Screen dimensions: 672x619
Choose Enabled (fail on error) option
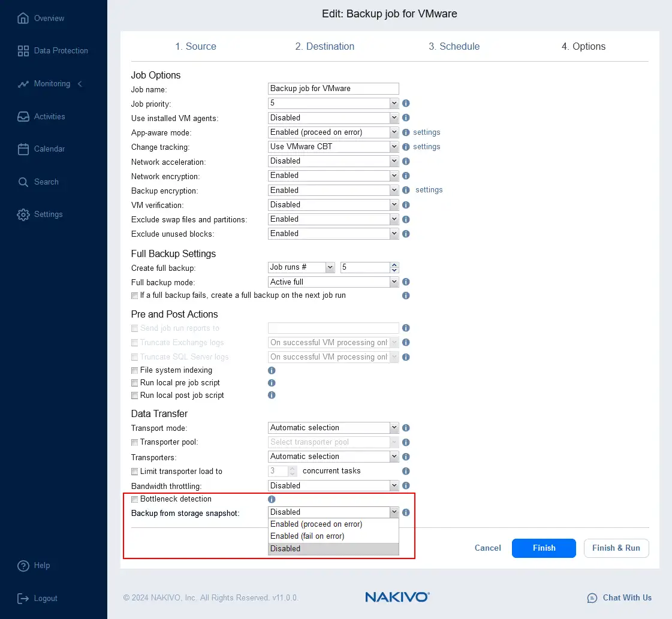pos(333,536)
